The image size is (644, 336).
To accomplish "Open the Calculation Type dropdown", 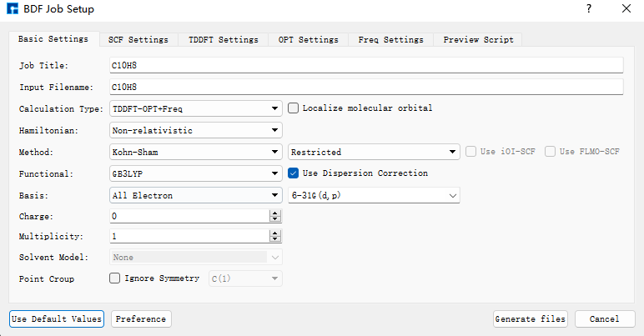I will tap(195, 108).
